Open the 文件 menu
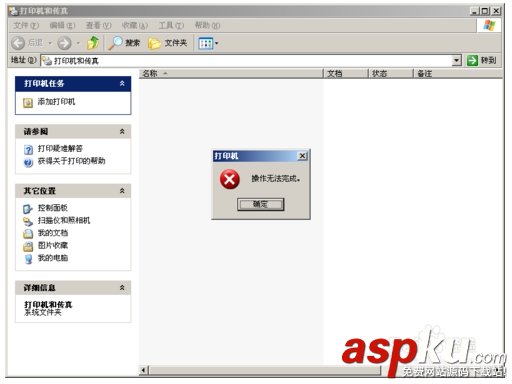 26,25
